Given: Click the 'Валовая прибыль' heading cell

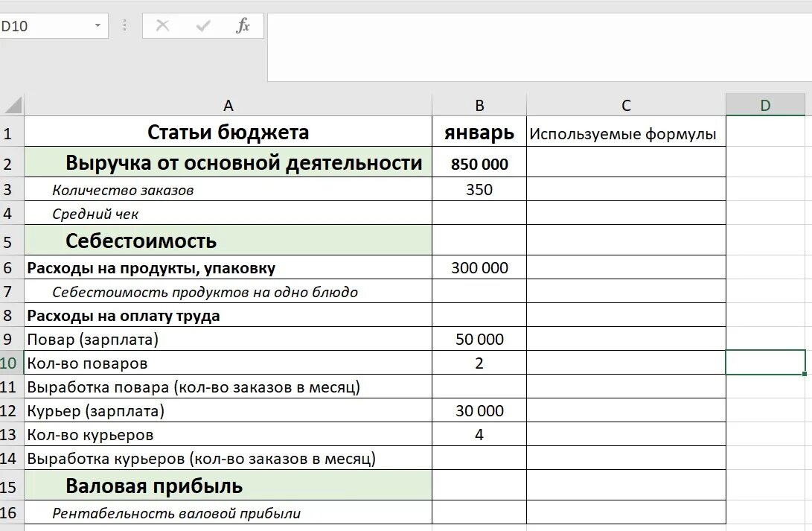Looking at the screenshot, I should [228, 486].
